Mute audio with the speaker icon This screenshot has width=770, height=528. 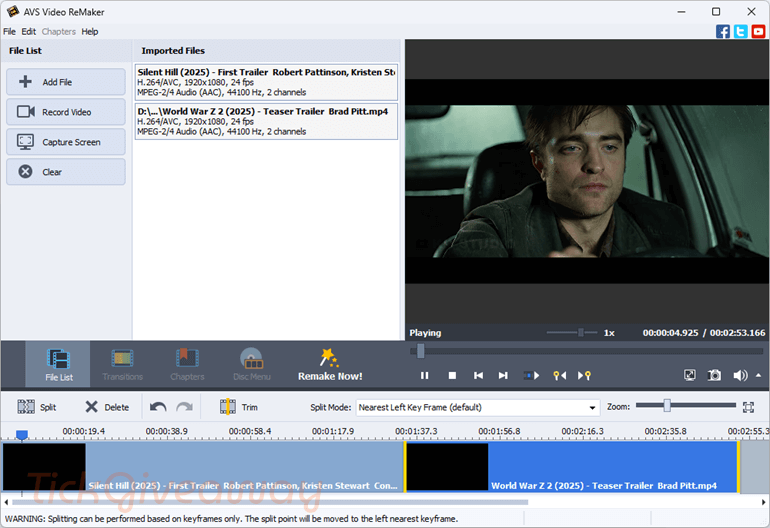[740, 376]
